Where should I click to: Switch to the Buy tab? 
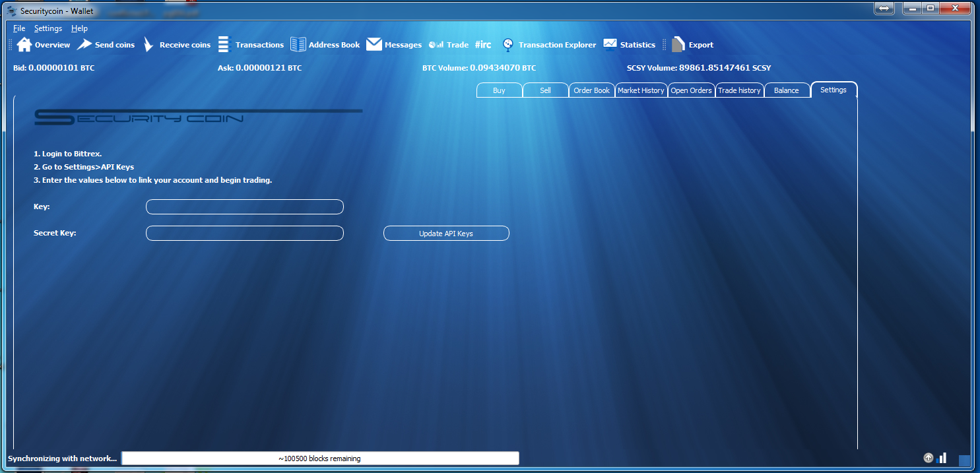pos(499,90)
